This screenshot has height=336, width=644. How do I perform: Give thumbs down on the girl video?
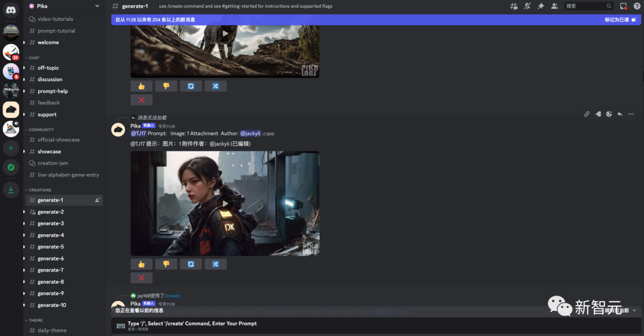tap(166, 264)
